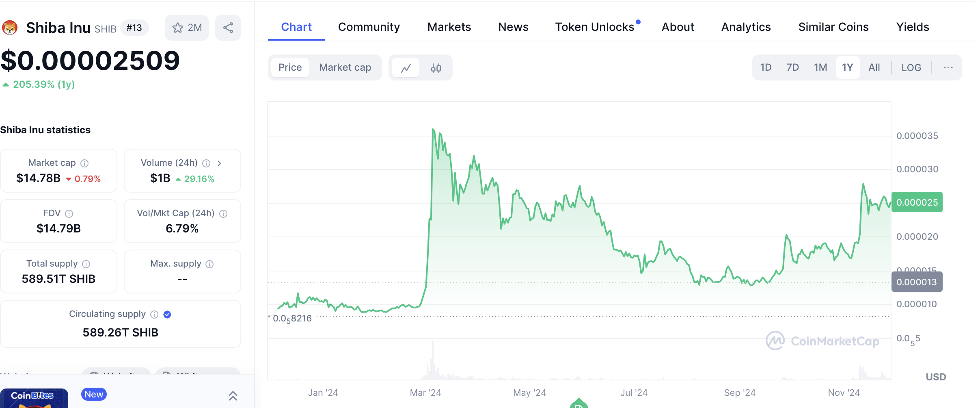Click Total supply info icon
980x408 pixels.
point(86,264)
